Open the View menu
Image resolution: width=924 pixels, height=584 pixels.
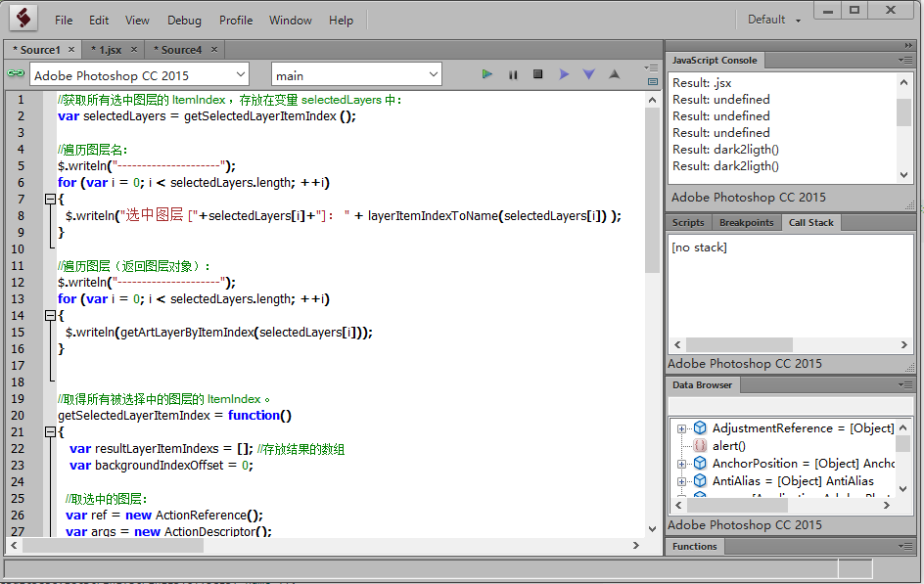(x=137, y=20)
